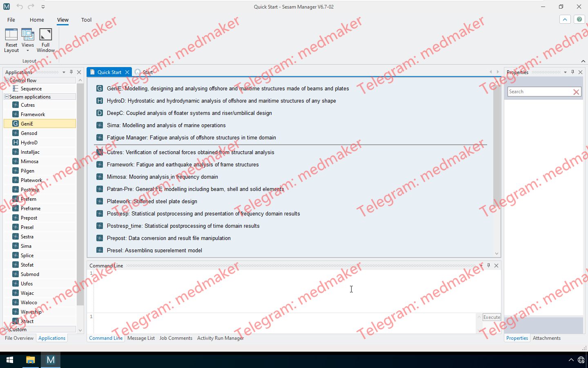
Task: Click the help question mark icon
Action: pos(579,19)
